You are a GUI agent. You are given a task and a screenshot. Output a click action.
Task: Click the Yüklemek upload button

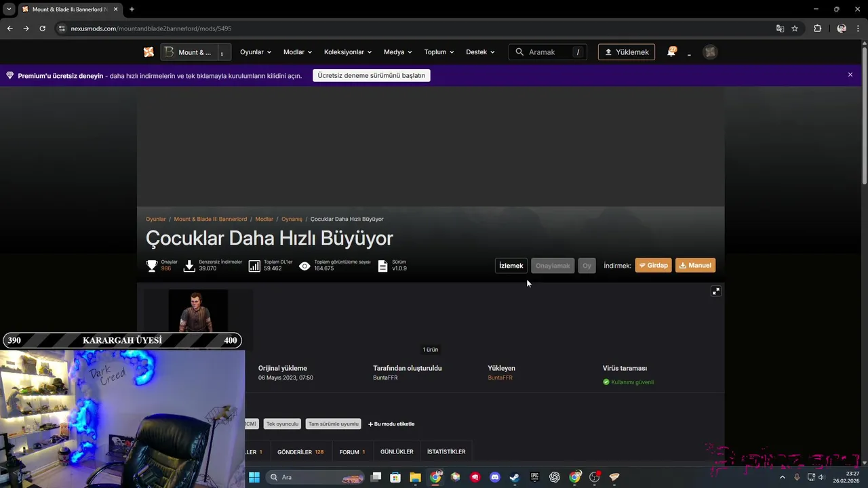627,52
